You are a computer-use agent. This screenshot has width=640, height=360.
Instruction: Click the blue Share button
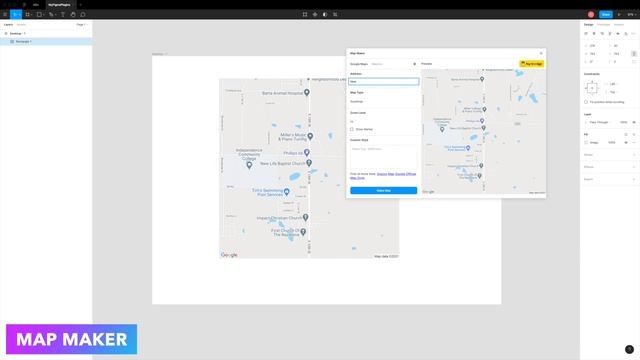[606, 14]
